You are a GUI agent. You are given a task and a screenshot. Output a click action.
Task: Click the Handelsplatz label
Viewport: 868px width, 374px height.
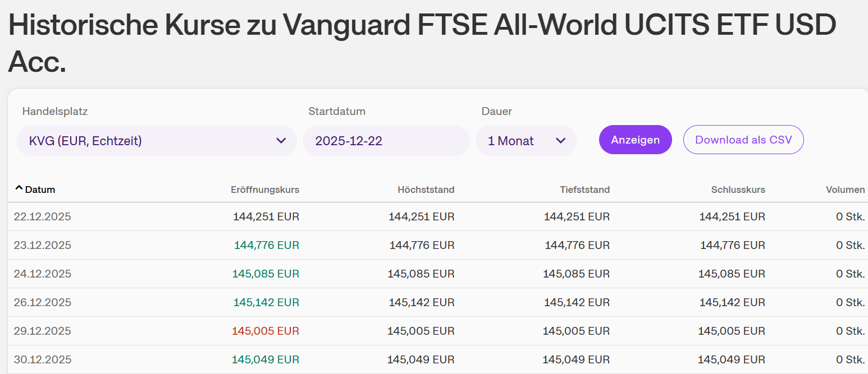55,111
